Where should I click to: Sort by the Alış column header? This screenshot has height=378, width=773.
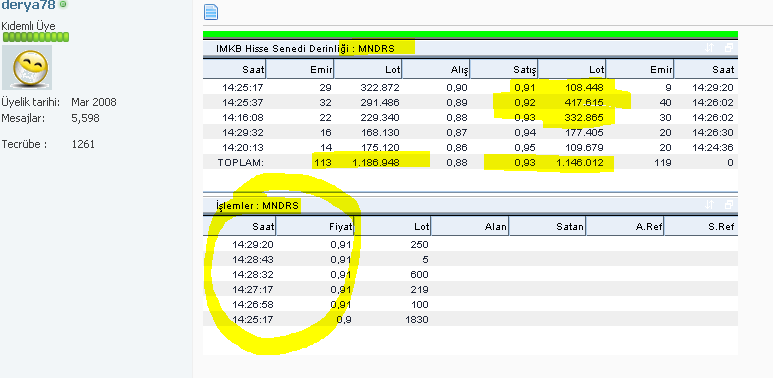(x=436, y=69)
